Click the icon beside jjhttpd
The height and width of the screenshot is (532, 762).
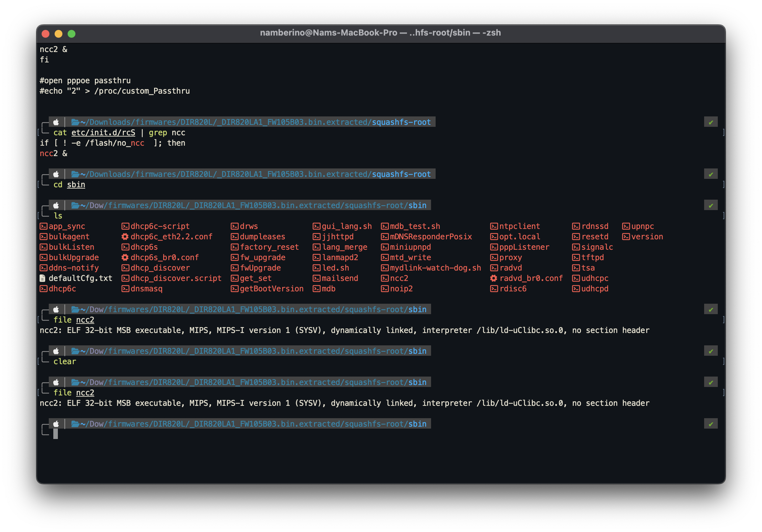[x=316, y=236]
